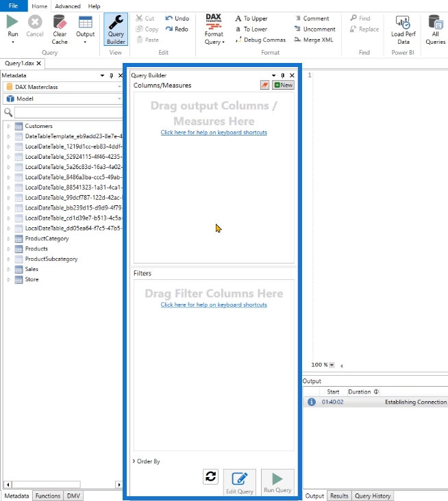Open the File menu

tap(14, 5)
